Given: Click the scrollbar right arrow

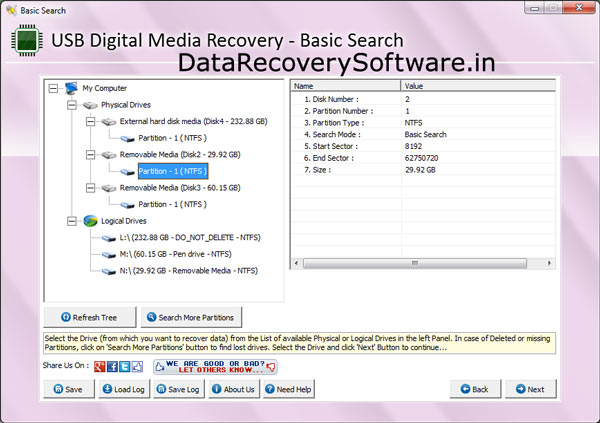Looking at the screenshot, I should click(549, 263).
